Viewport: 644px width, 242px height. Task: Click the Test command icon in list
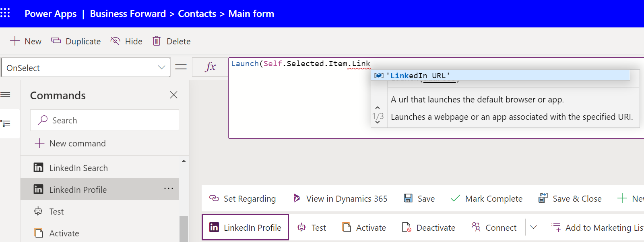[x=38, y=211]
